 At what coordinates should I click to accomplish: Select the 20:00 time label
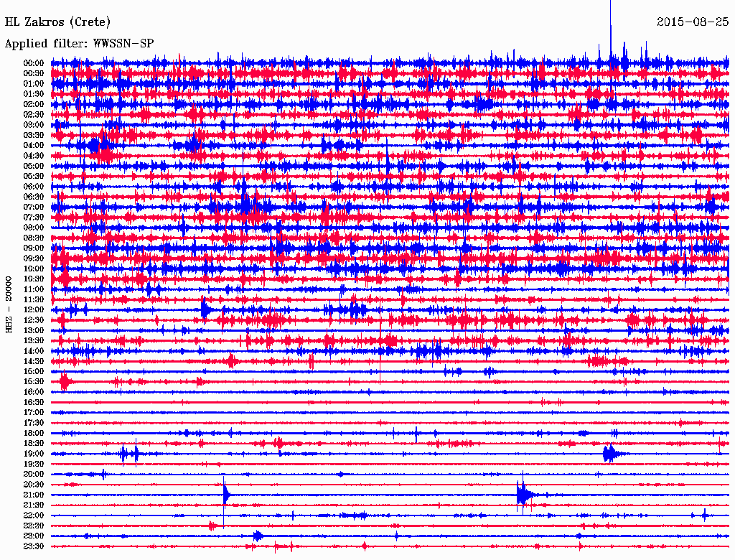coord(34,475)
